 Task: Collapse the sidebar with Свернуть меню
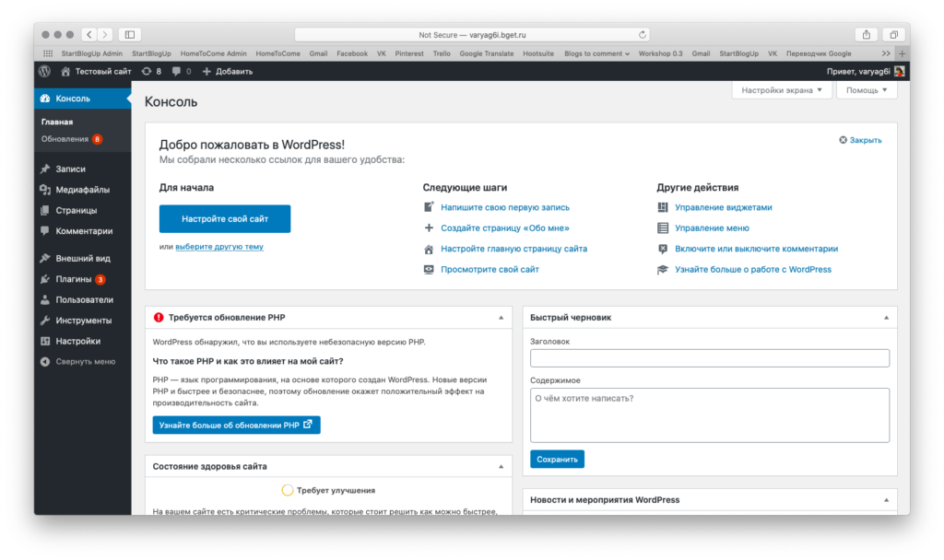click(85, 362)
